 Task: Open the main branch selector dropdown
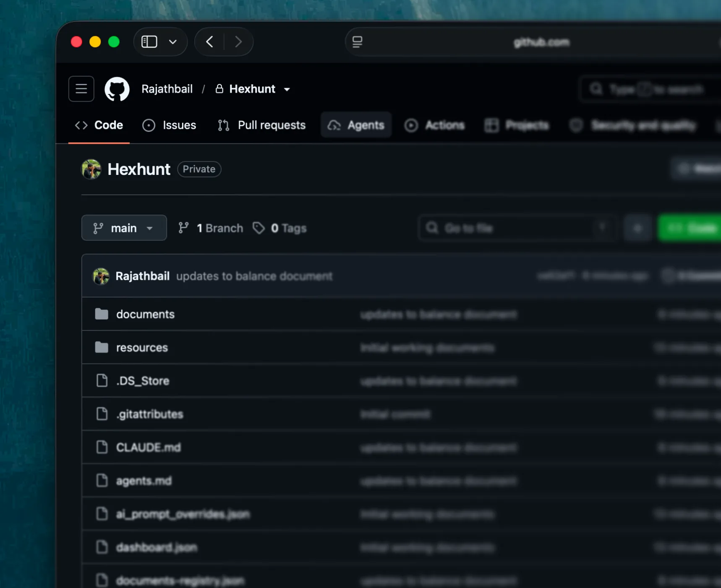(124, 228)
